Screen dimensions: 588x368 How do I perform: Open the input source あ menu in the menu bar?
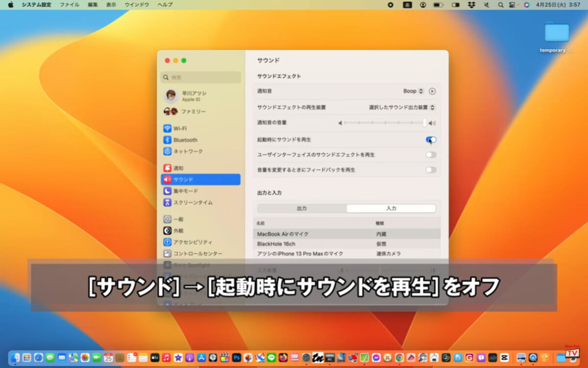click(x=407, y=5)
